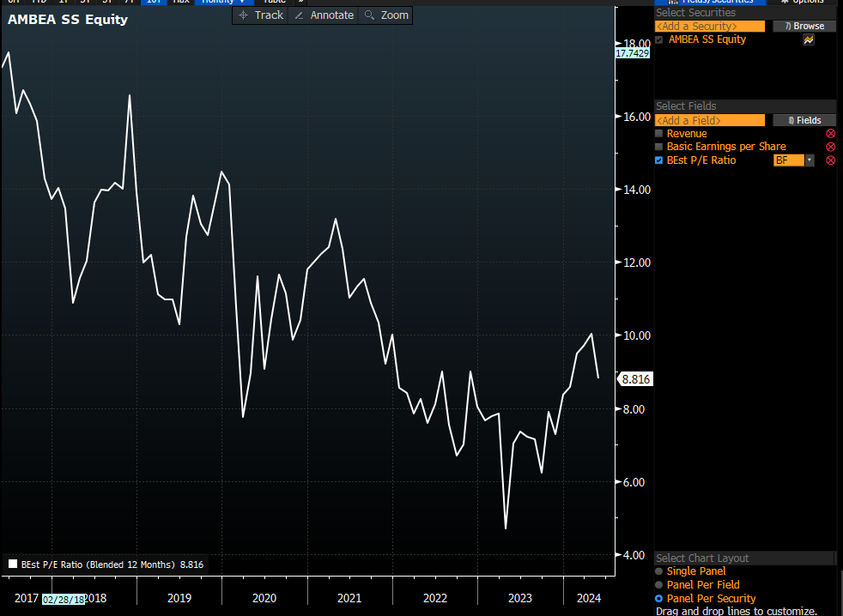
Task: Choose the Single Panel layout
Action: (659, 571)
